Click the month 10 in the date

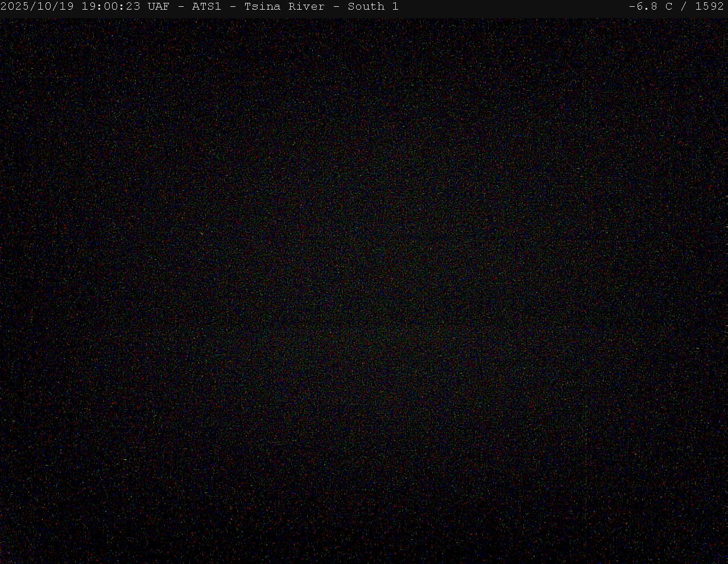[x=44, y=7]
